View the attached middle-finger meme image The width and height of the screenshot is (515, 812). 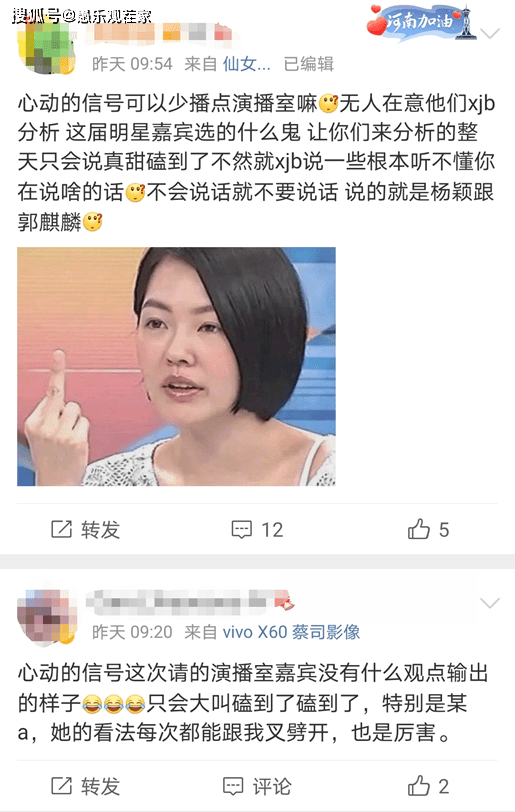click(176, 366)
